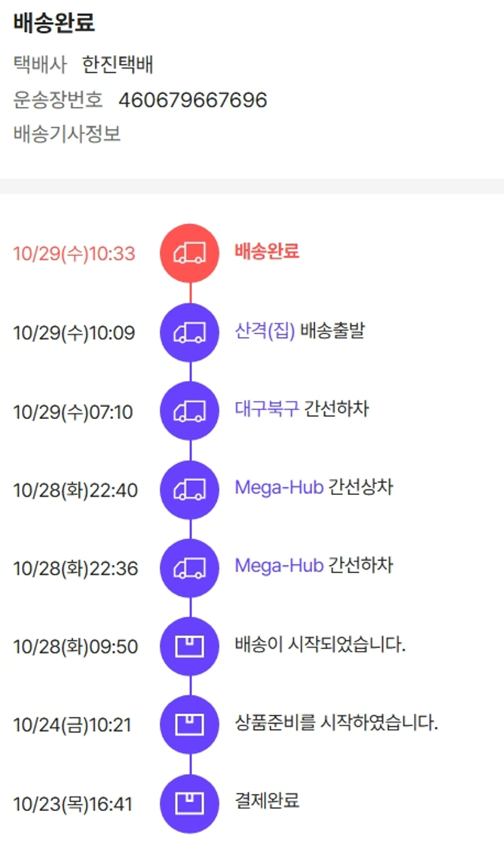Click the 배송기사정보 label
The height and width of the screenshot is (858, 504).
tap(67, 134)
